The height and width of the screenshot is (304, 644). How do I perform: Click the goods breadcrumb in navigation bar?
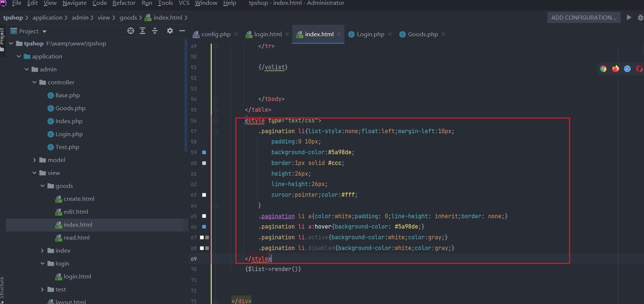click(x=128, y=17)
